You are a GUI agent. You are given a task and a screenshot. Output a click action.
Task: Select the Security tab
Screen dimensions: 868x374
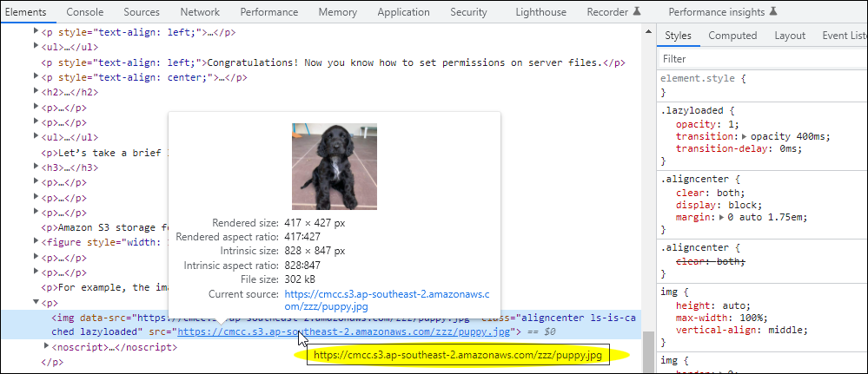469,11
